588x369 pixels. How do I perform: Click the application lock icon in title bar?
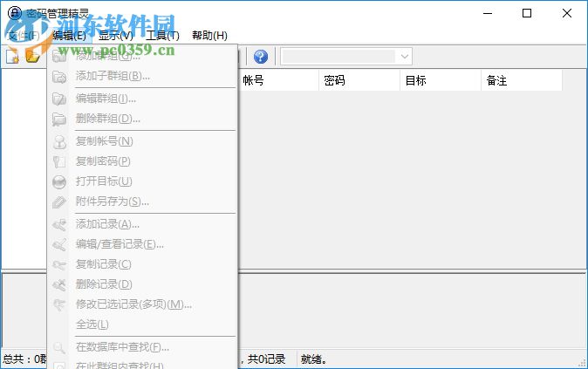pyautogui.click(x=15, y=13)
